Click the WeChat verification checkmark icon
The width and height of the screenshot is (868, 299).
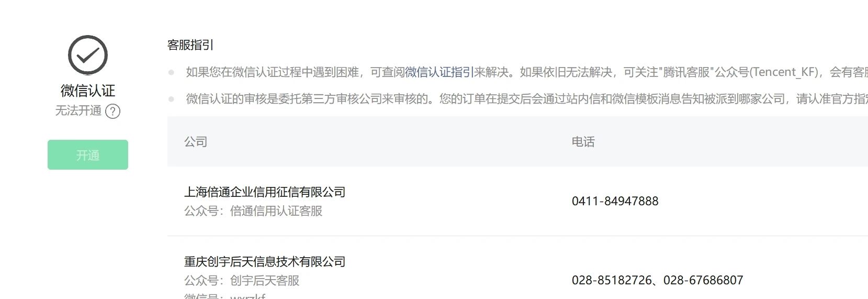(x=88, y=55)
